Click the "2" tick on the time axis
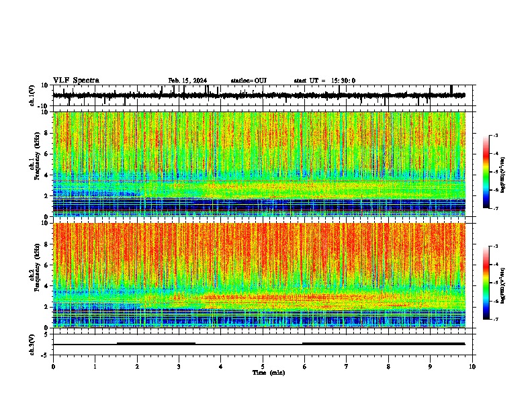532x411 pixels. pos(137,367)
